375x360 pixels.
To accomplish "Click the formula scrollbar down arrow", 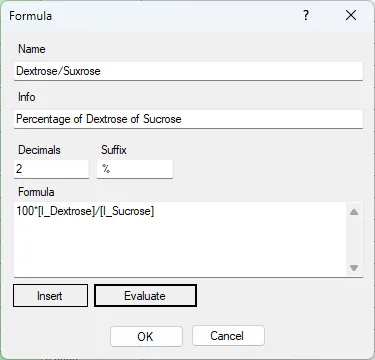I will tap(354, 268).
